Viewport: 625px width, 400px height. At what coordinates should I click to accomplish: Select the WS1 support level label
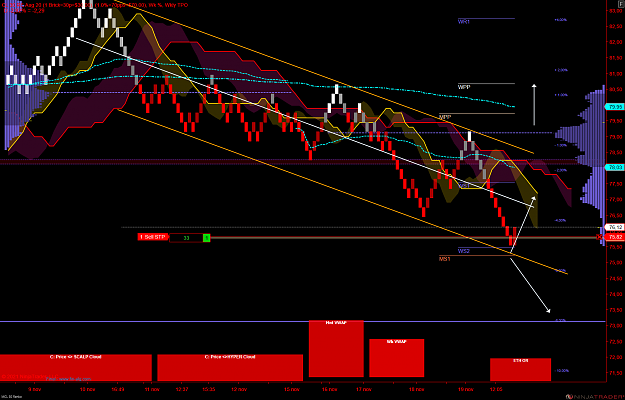tap(464, 186)
